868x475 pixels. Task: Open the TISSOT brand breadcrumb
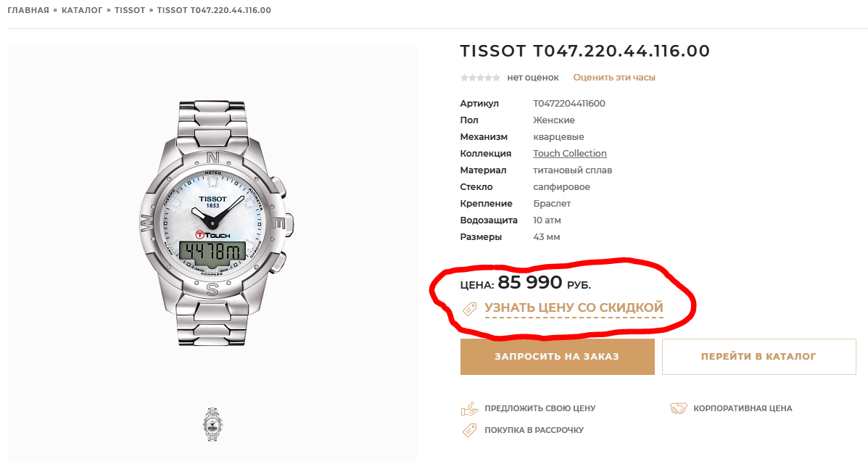tap(131, 10)
